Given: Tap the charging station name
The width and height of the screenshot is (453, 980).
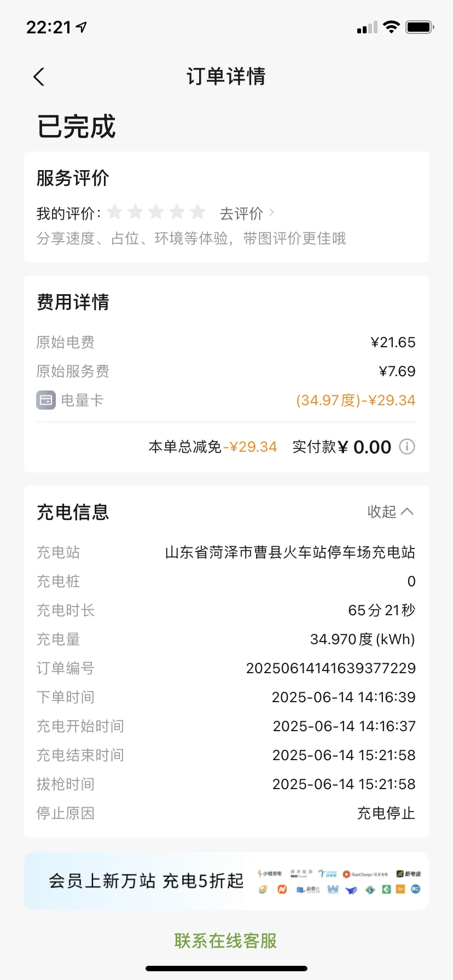Looking at the screenshot, I should (x=290, y=552).
